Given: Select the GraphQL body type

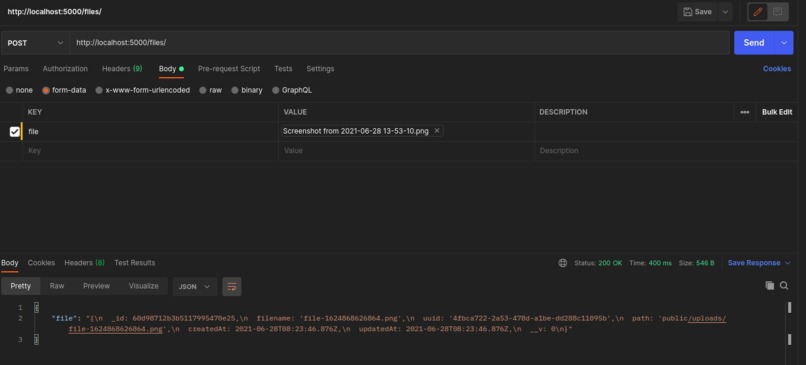Looking at the screenshot, I should coord(292,90).
